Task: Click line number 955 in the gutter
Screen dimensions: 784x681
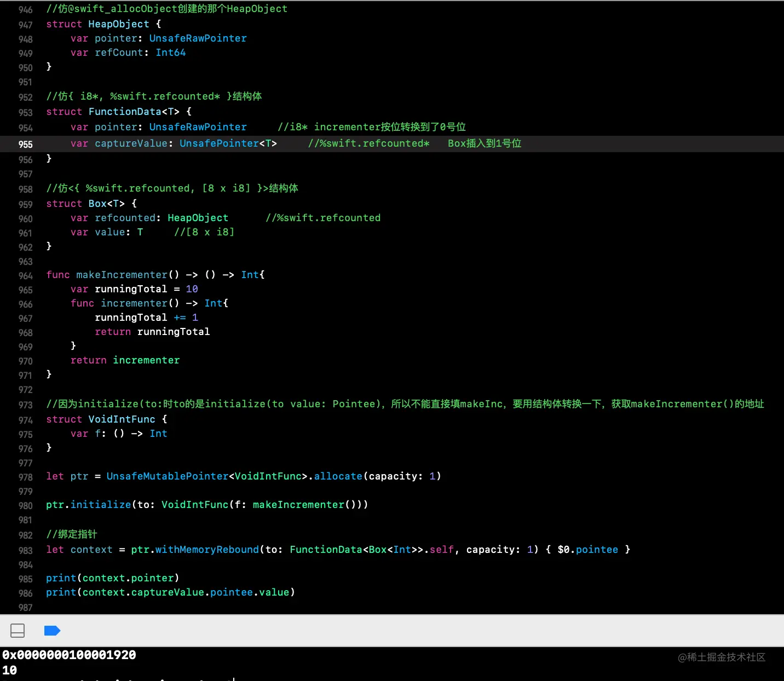Action: tap(25, 145)
